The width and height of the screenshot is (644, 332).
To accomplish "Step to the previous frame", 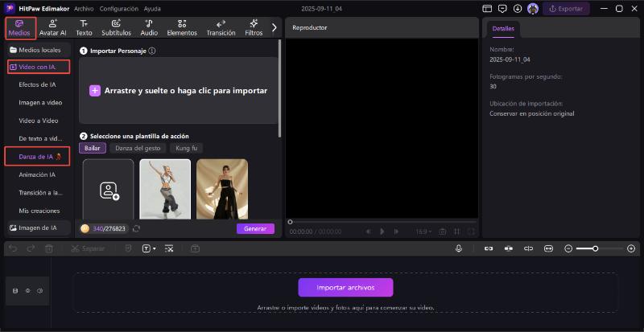I will pos(369,232).
